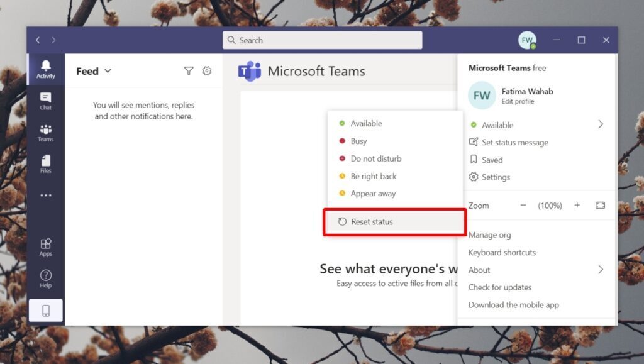This screenshot has height=364, width=644.
Task: Open Keyboard shortcuts menu item
Action: 502,252
